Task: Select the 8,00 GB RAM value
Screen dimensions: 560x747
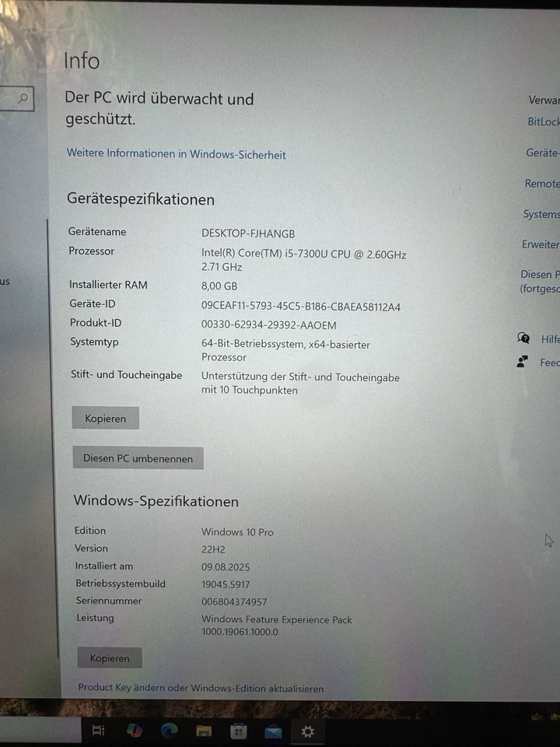Action: [x=219, y=286]
